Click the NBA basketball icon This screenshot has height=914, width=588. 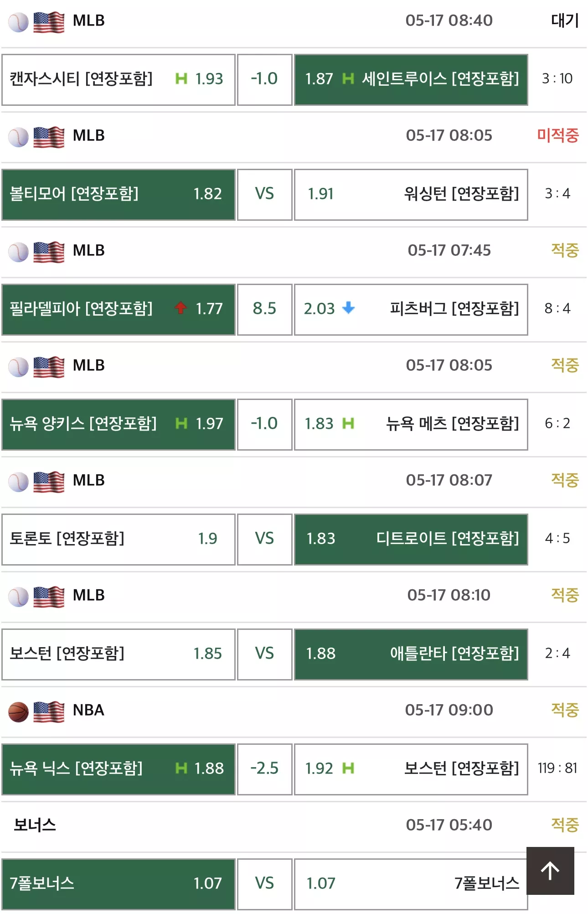[19, 712]
